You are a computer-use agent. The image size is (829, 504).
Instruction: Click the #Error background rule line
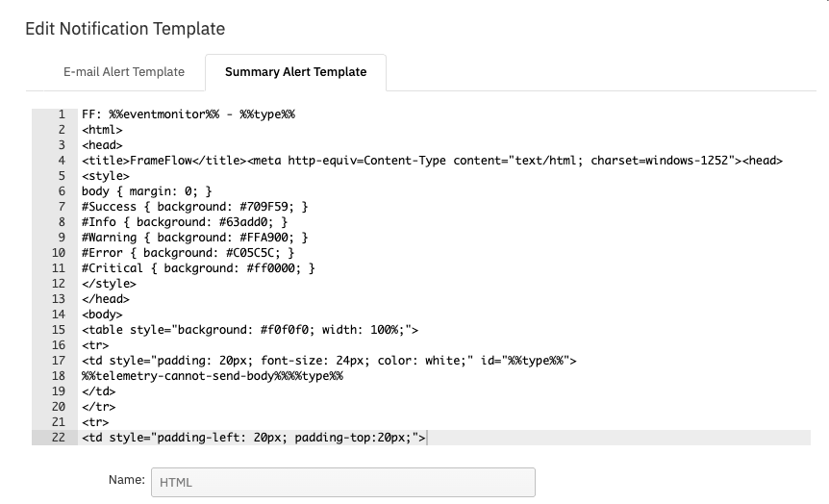click(x=188, y=252)
